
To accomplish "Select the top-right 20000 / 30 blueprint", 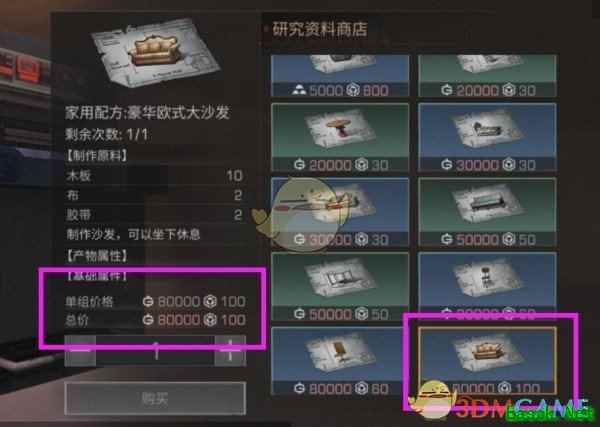I will (x=487, y=75).
